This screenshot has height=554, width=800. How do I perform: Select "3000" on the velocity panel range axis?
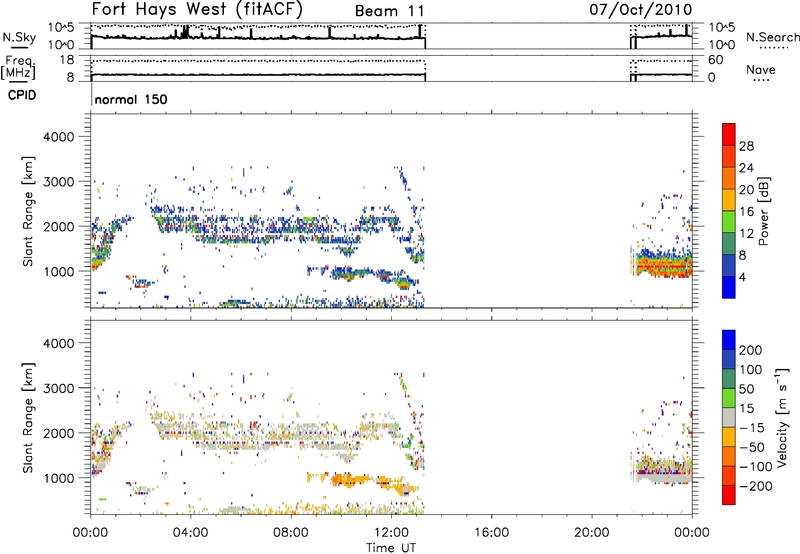pyautogui.click(x=58, y=388)
